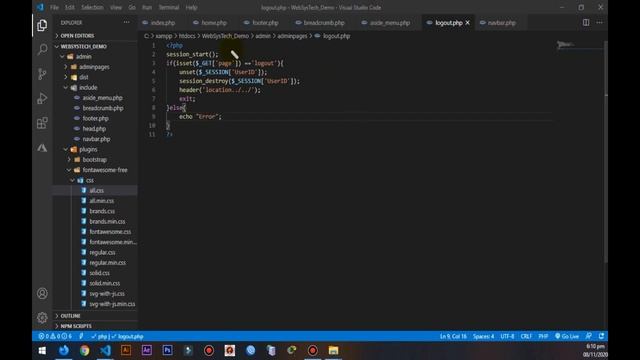Collapse the css folder
The height and width of the screenshot is (360, 640).
click(x=90, y=180)
